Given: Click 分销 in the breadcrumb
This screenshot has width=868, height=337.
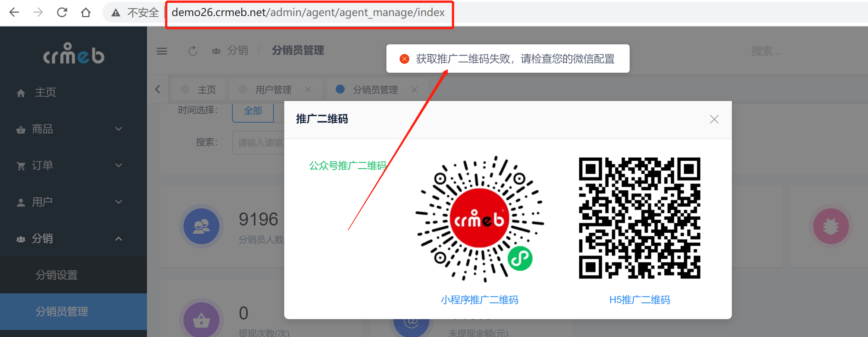Looking at the screenshot, I should 238,50.
